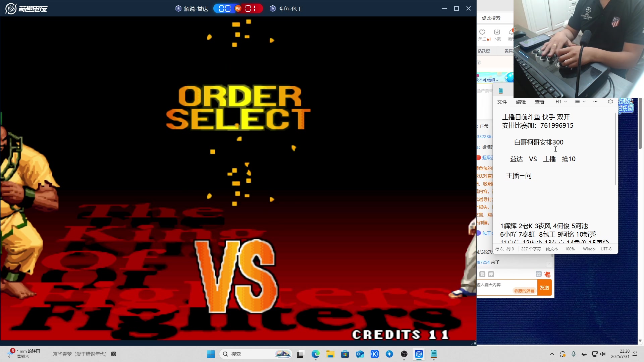Screen dimensions: 644x362
Task: Click the 100% zoom level in Notepad
Action: click(x=570, y=249)
